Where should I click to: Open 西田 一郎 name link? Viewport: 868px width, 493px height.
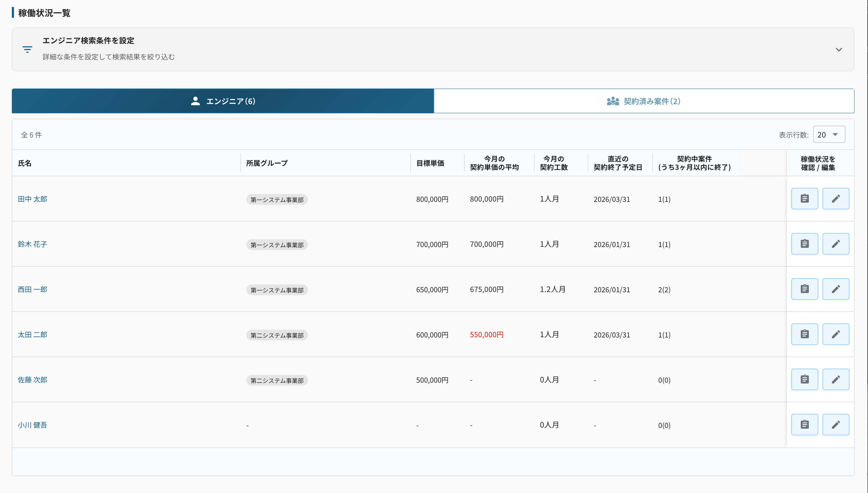(x=33, y=290)
